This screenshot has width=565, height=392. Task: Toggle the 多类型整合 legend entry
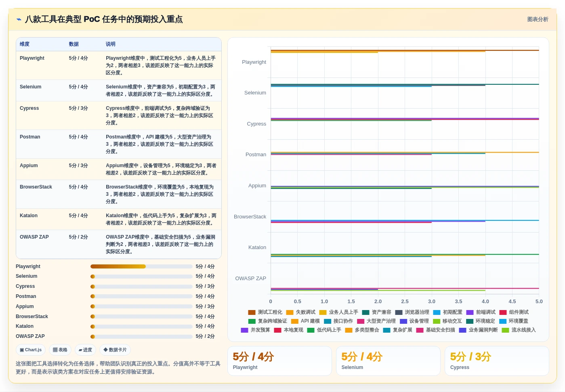point(362,330)
